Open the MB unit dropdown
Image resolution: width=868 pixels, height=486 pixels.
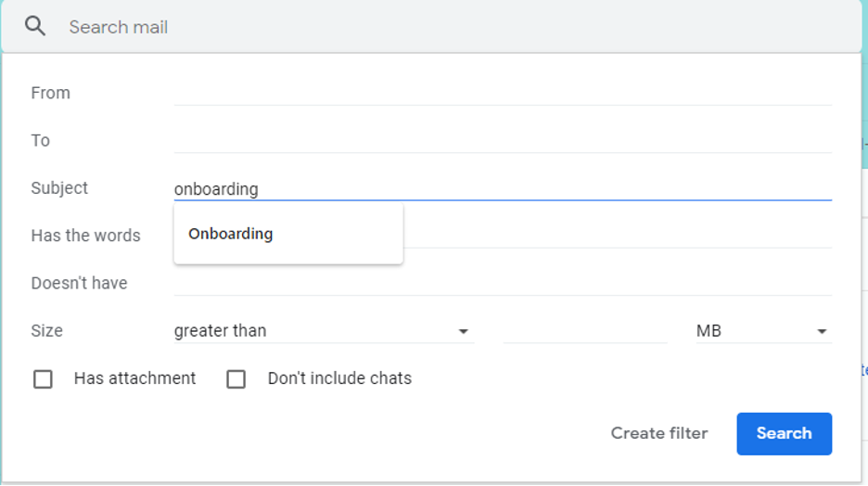764,331
